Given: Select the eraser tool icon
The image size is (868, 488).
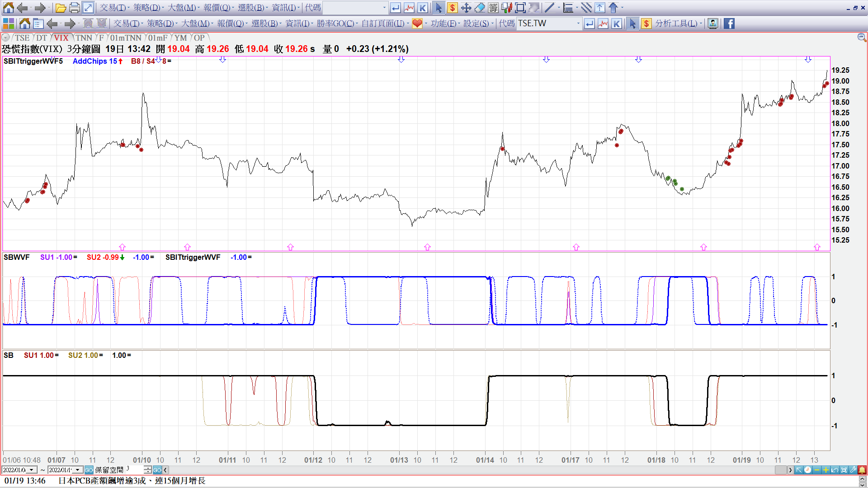Looking at the screenshot, I should (x=480, y=8).
